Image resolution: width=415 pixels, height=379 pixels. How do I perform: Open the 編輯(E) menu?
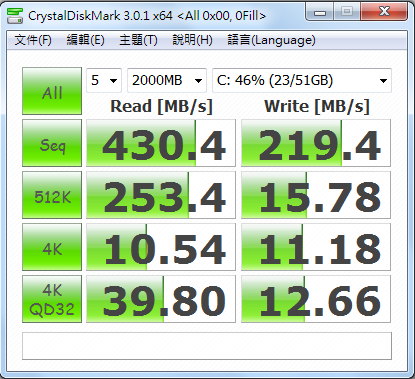click(85, 40)
